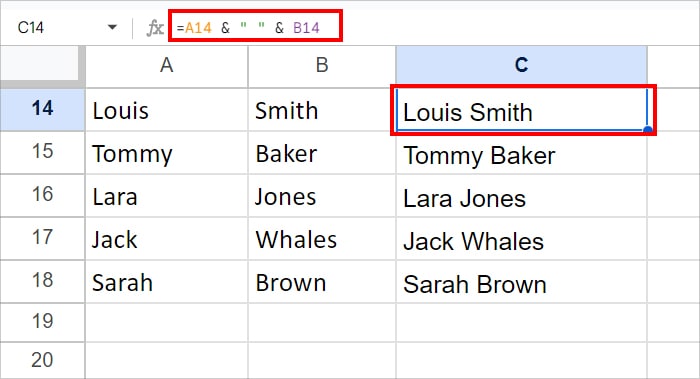Select row 20 header
Screen dimensions: 700x379
42,361
